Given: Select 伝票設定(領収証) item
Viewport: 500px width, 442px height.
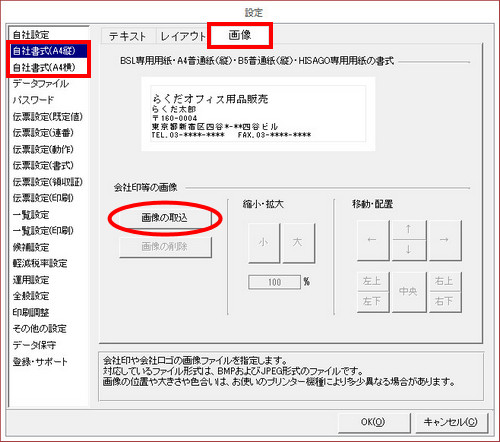Looking at the screenshot, I should coord(48,182).
